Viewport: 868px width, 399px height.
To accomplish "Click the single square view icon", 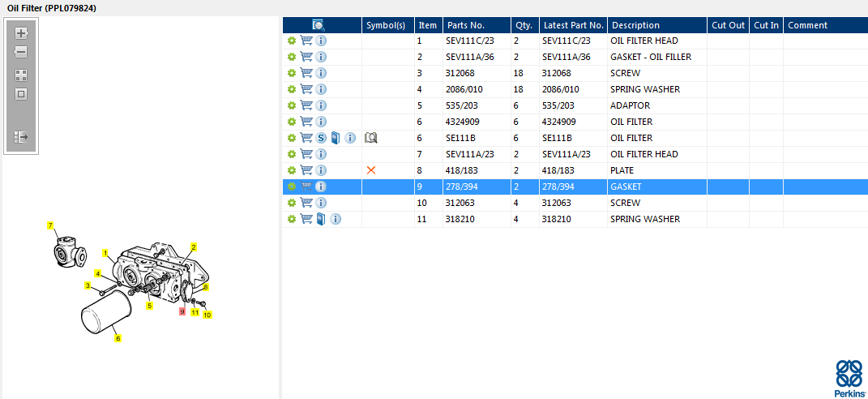I will coord(21,94).
